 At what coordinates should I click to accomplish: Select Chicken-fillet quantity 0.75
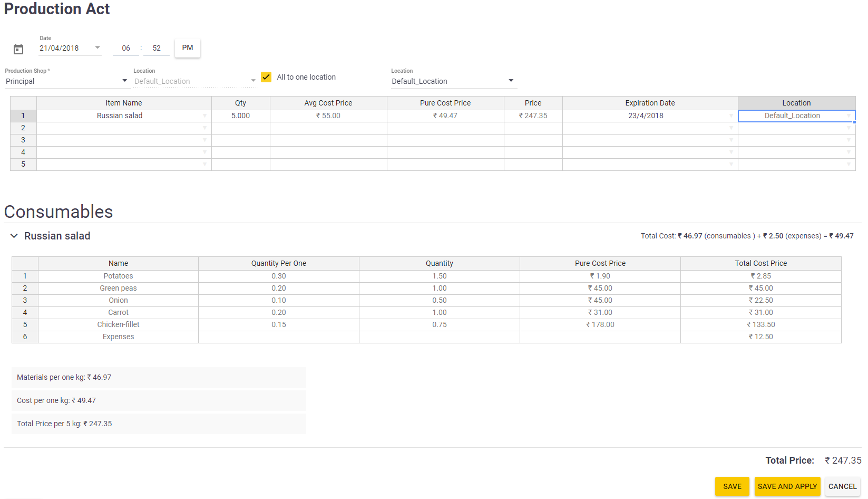pos(440,324)
